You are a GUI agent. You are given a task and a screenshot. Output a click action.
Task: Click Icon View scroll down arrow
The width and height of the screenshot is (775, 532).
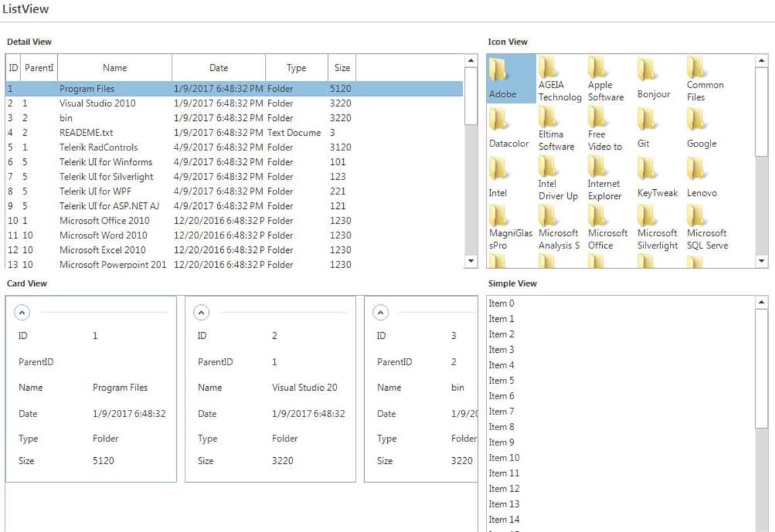click(762, 261)
